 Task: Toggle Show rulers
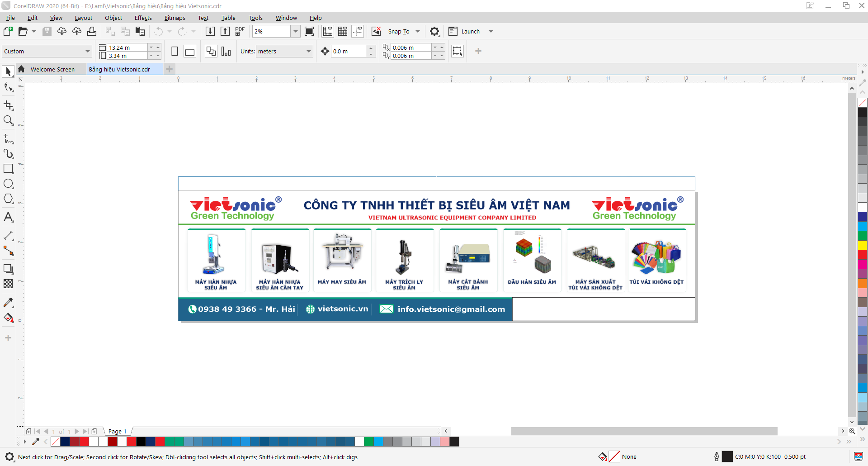328,31
